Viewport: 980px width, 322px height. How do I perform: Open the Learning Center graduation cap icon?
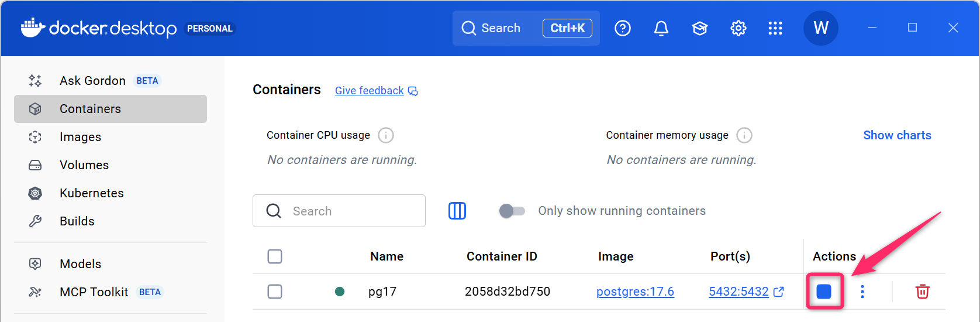(699, 28)
